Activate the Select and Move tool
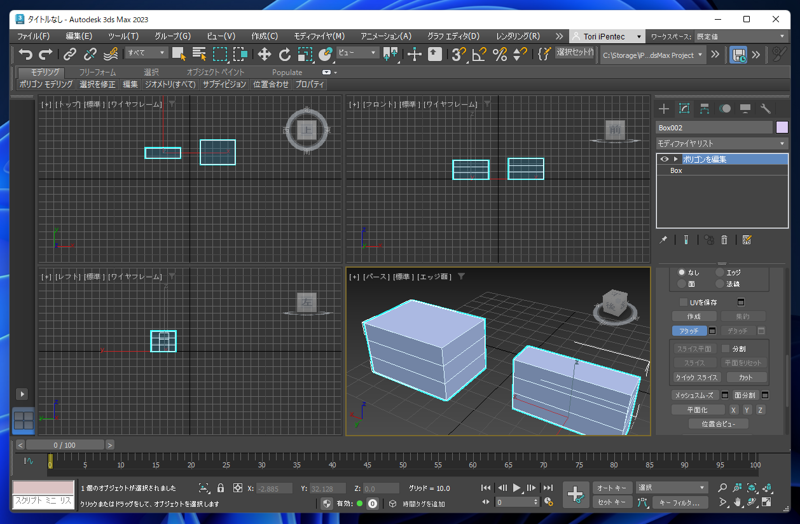 (264, 54)
